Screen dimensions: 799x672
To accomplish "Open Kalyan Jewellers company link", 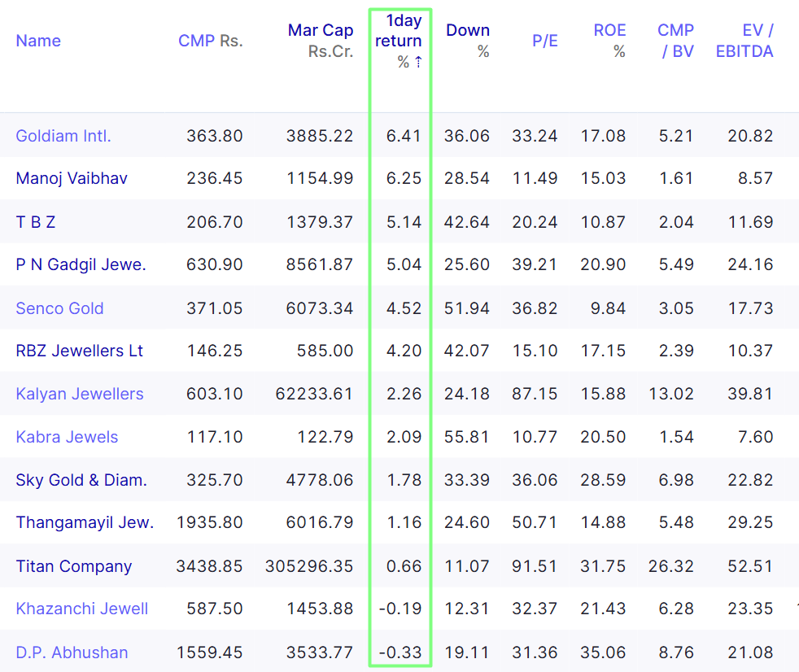I will click(80, 394).
